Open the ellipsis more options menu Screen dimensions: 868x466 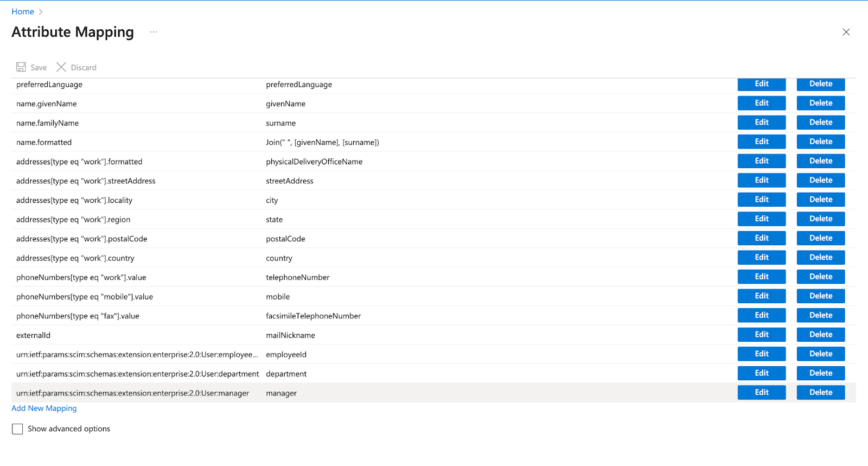coord(154,32)
